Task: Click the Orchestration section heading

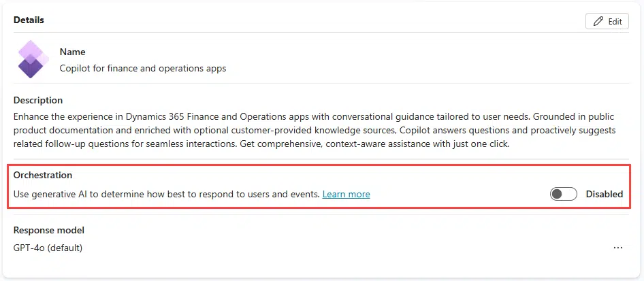Action: tap(43, 176)
